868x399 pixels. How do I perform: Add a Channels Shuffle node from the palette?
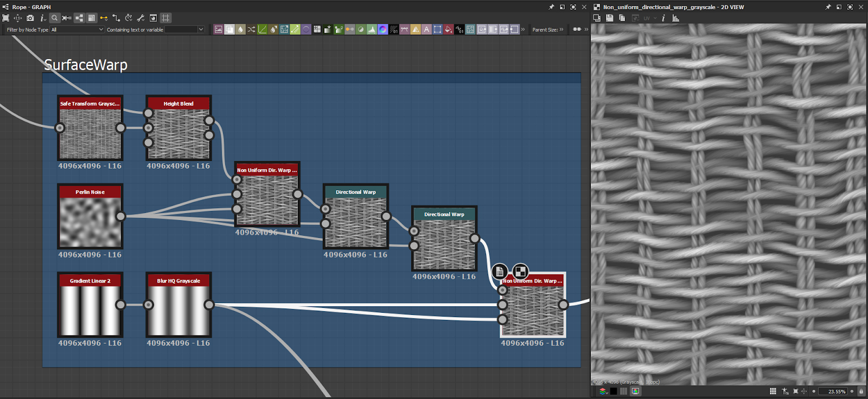[251, 29]
